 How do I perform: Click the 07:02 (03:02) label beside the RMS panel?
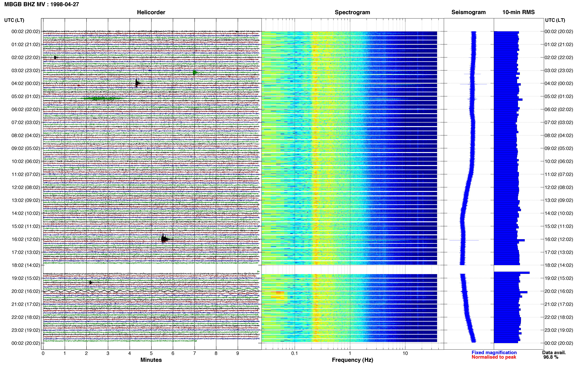coord(559,122)
